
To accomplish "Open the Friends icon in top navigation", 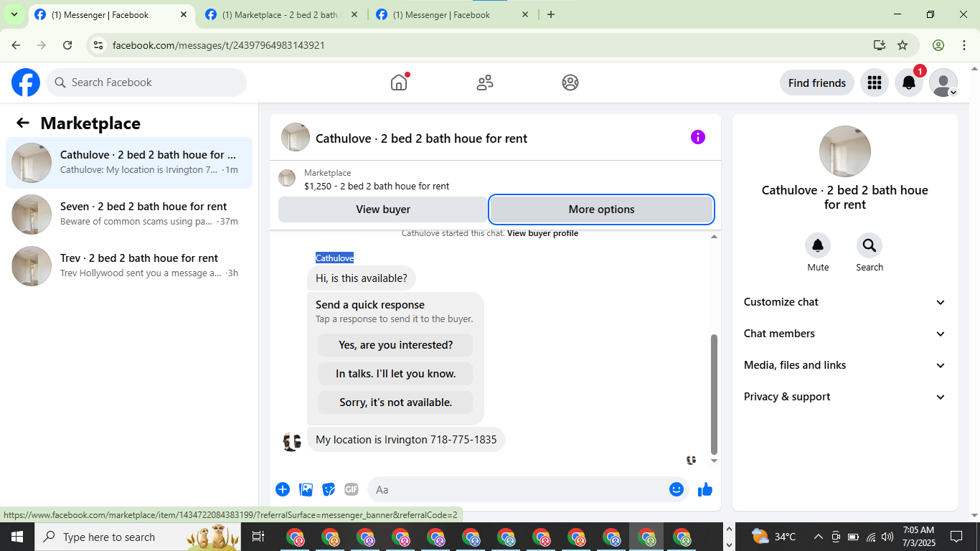I will tap(485, 83).
